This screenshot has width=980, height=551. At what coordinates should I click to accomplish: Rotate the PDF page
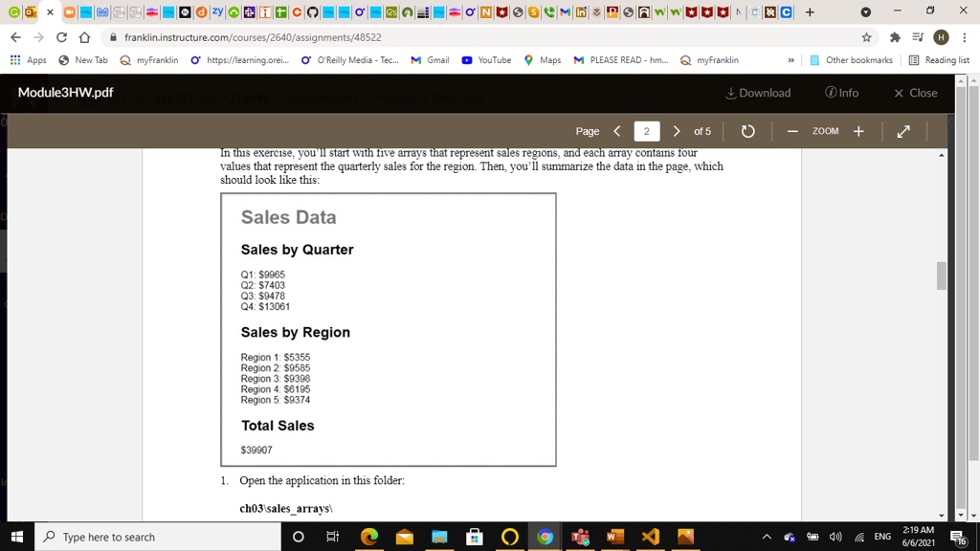pos(747,131)
